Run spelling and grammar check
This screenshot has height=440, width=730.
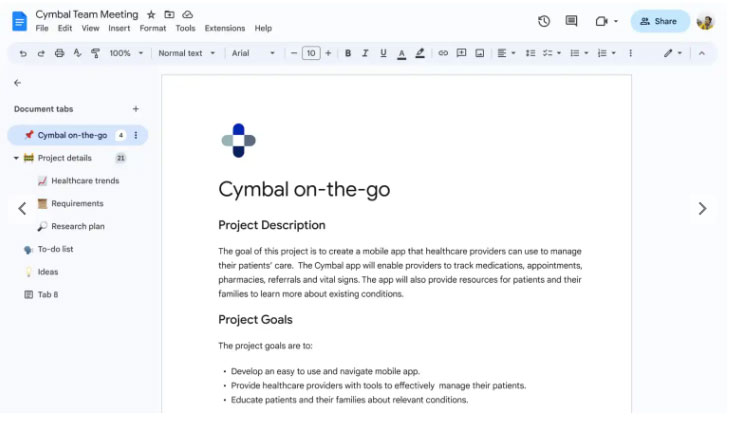(x=77, y=53)
